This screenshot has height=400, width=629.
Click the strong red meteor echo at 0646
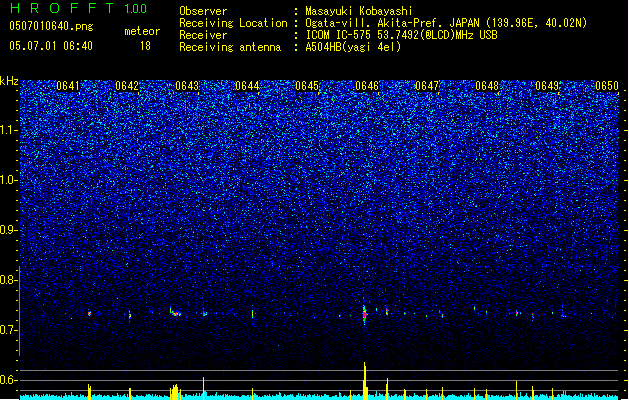point(365,315)
